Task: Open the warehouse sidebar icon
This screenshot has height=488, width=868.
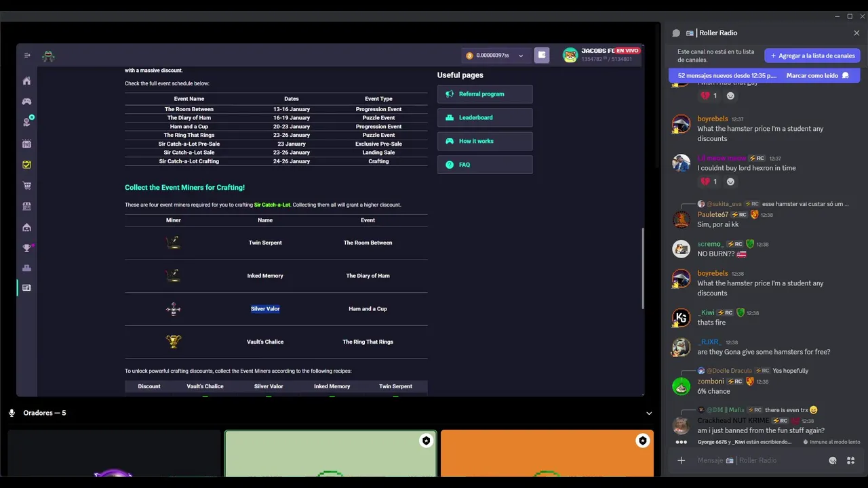Action: coord(26,227)
